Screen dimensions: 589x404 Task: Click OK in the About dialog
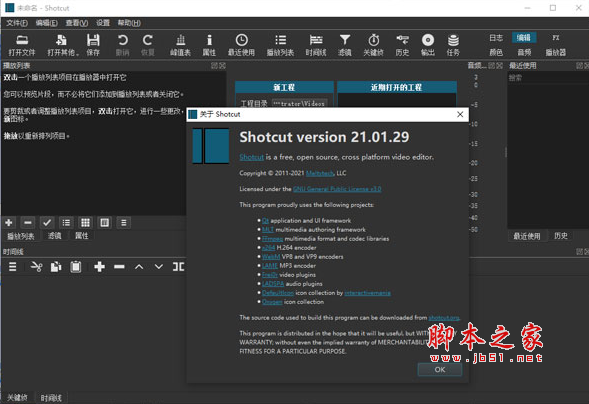440,369
